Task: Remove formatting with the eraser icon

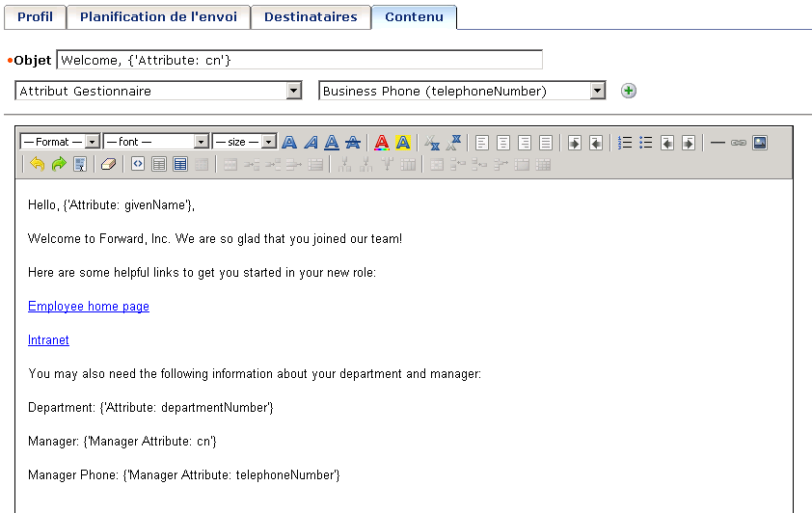Action: coord(108,165)
